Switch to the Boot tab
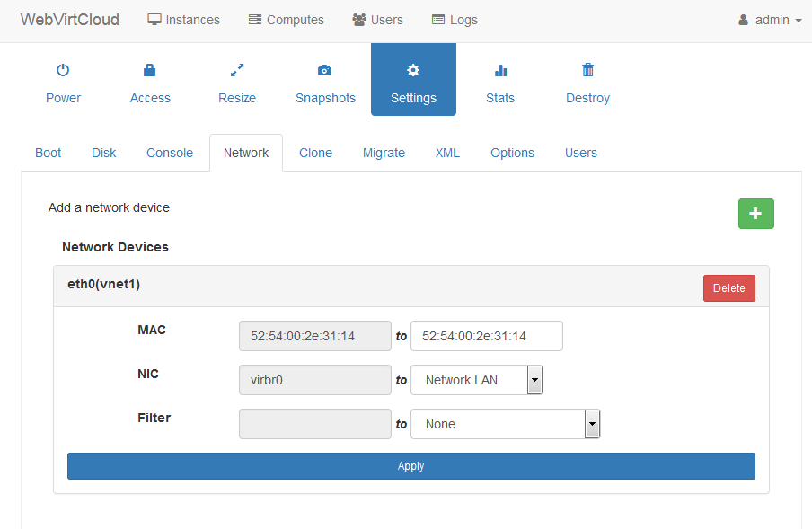 (49, 153)
